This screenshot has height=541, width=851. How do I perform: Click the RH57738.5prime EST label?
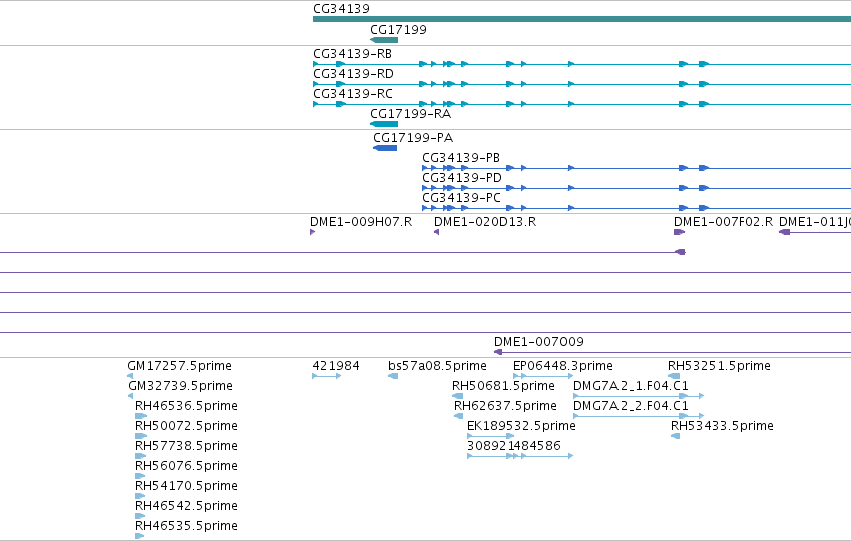186,446
